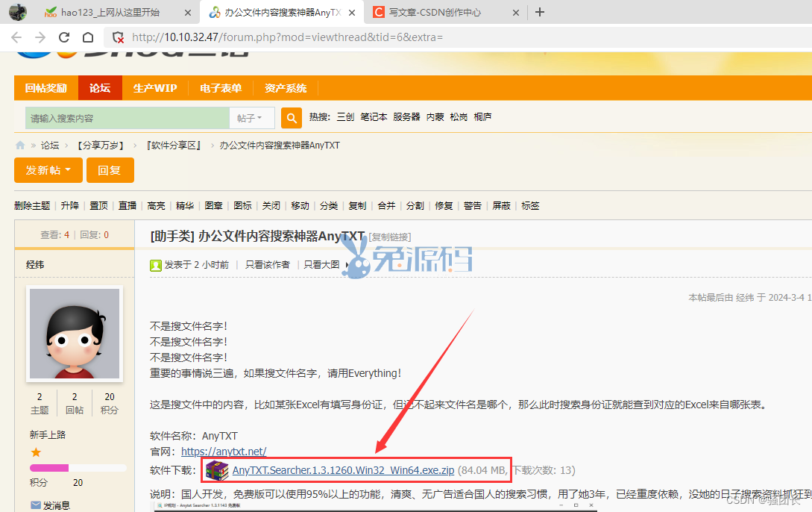Go to the browser home page

pos(88,37)
